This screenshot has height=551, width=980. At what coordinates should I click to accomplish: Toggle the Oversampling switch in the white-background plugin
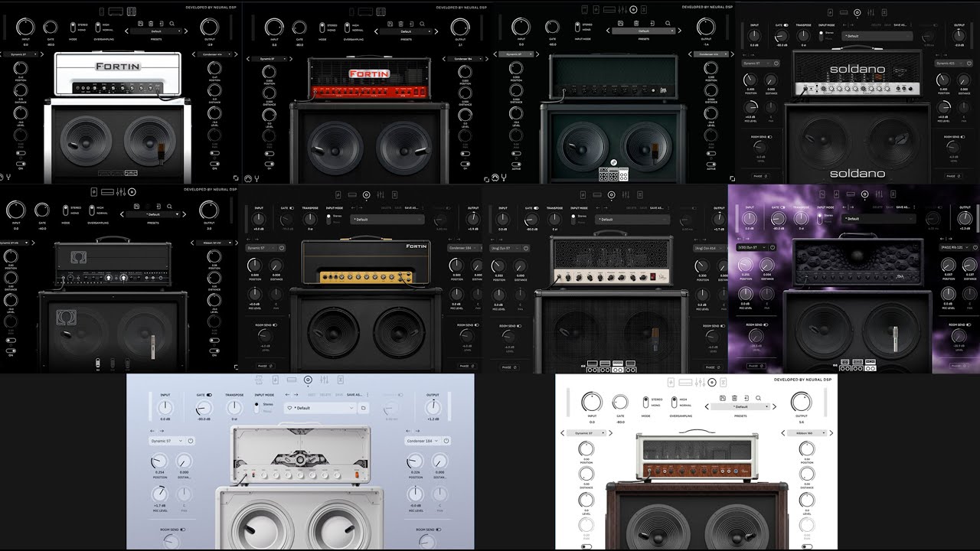tap(675, 402)
